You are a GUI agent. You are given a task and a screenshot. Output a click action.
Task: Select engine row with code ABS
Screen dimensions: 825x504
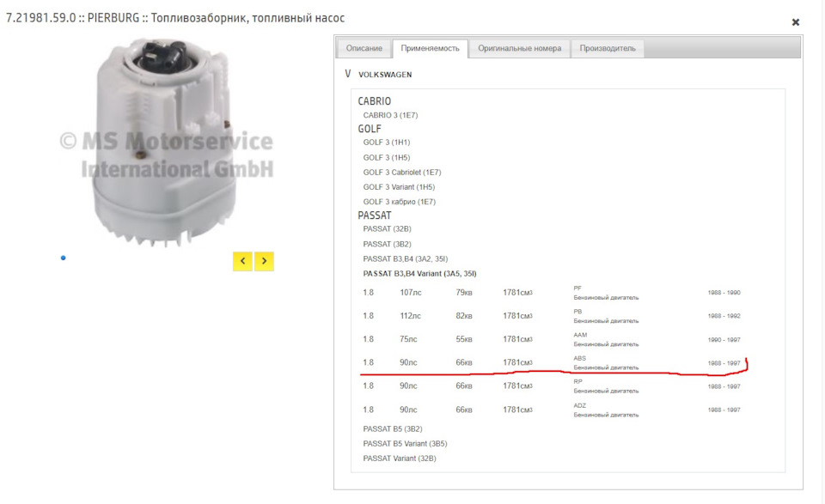(552, 362)
